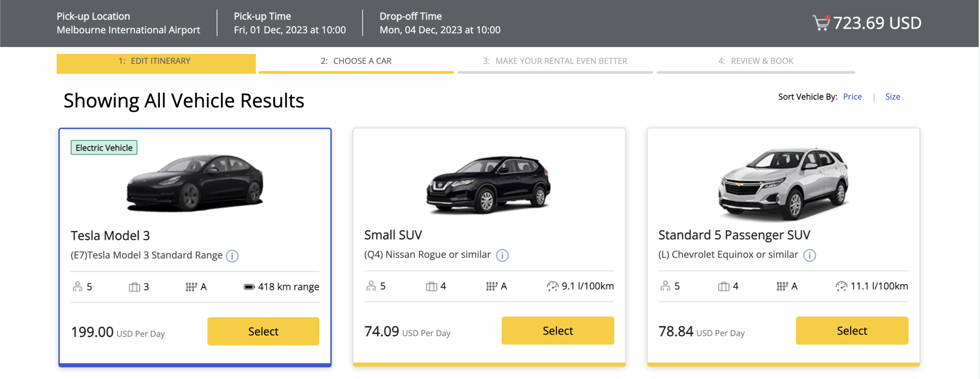The width and height of the screenshot is (980, 379).
Task: Click info icon beside Tesla Model 3 Standard Range
Action: [x=232, y=256]
